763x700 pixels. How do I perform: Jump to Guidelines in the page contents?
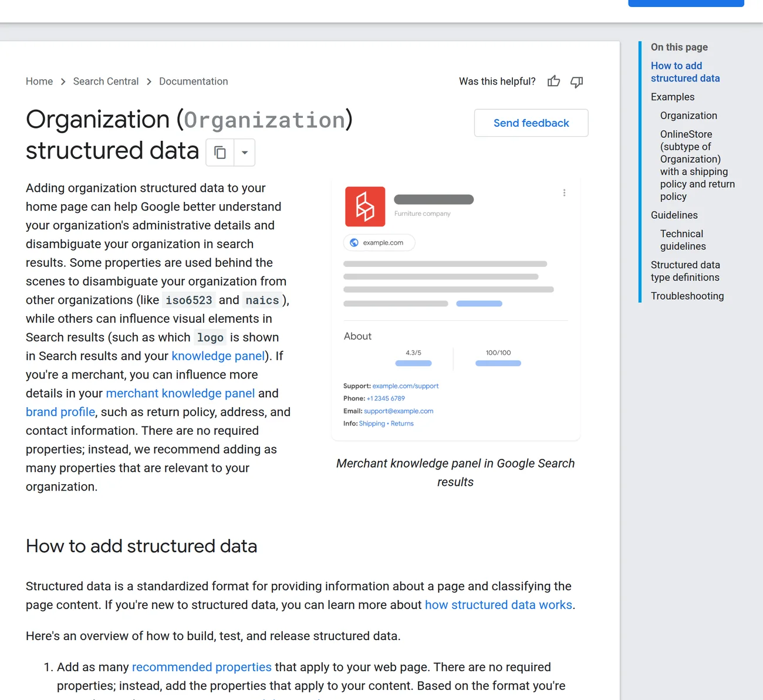674,215
